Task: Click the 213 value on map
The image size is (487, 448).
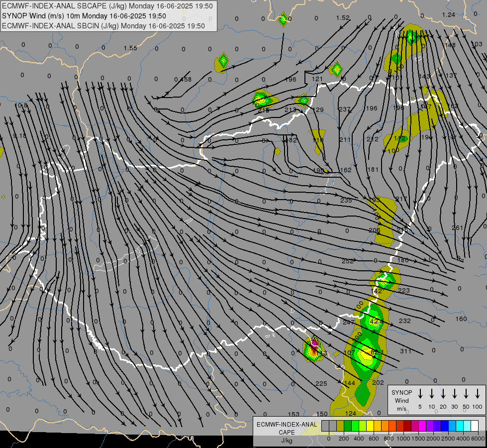Action: 291,110
